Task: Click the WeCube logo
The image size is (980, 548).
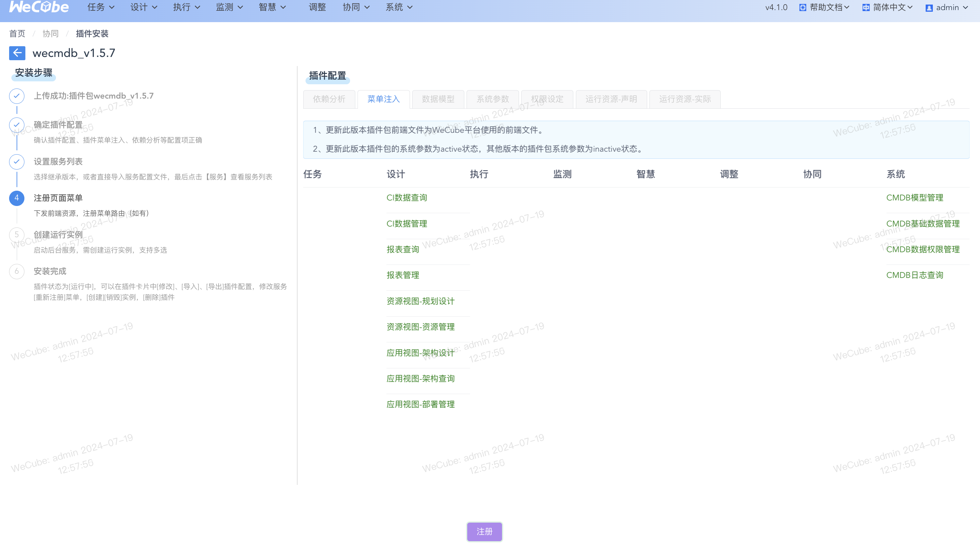Action: (39, 7)
